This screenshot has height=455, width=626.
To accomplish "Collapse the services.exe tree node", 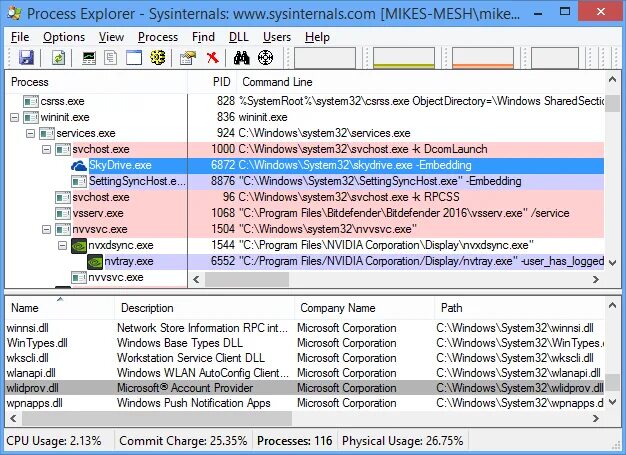I will 30,133.
